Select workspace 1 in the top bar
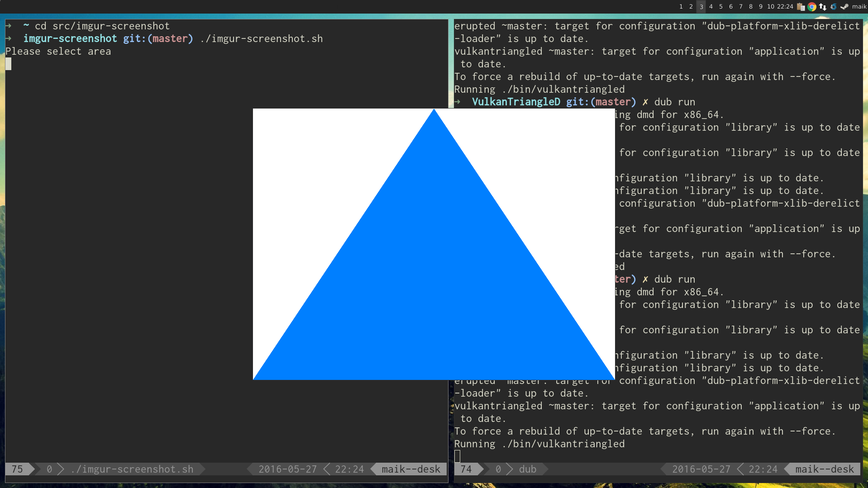868x488 pixels. pyautogui.click(x=681, y=6)
